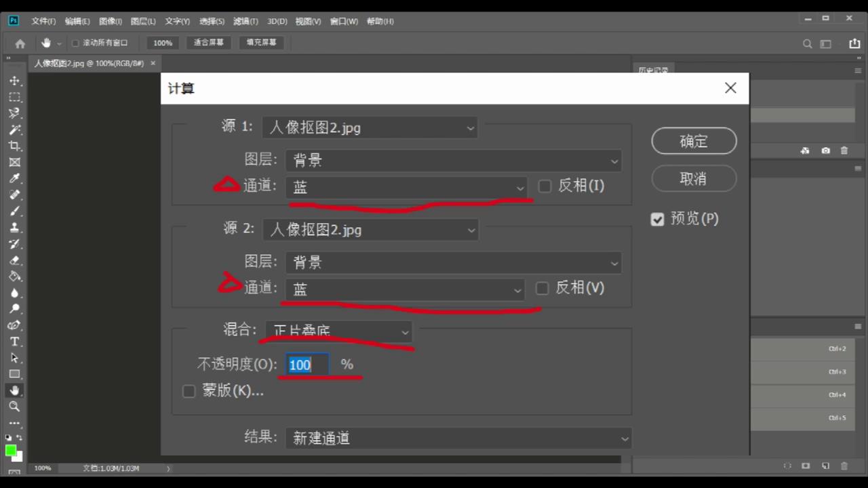The height and width of the screenshot is (488, 868).
Task: Click 取消 to cancel dialog
Action: tap(694, 178)
